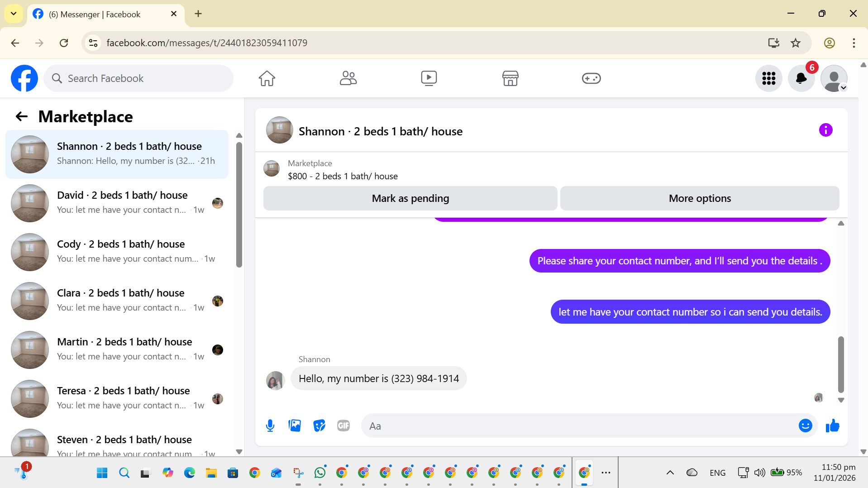This screenshot has height=488, width=868.
Task: Open the Watch video icon
Action: tap(429, 78)
